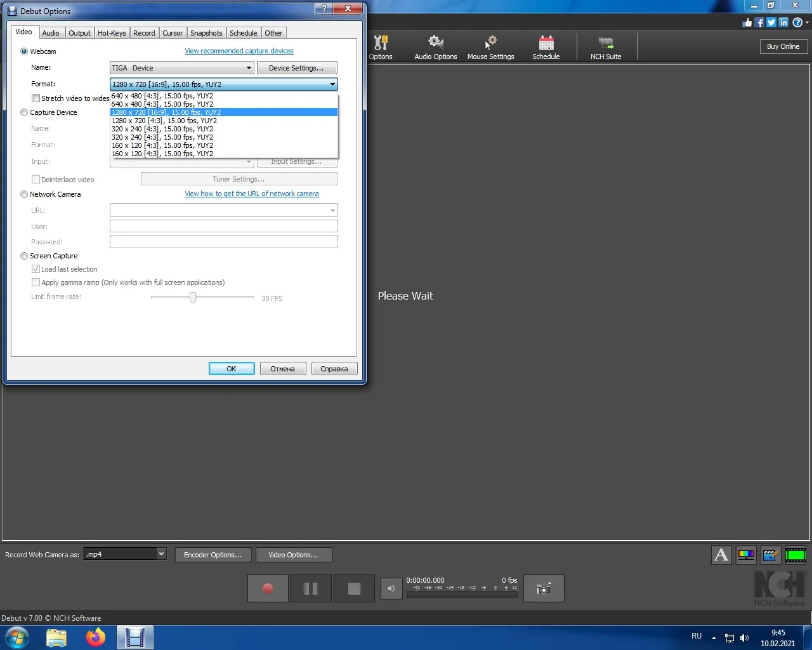Toggle the Deinterlace video checkbox

36,180
